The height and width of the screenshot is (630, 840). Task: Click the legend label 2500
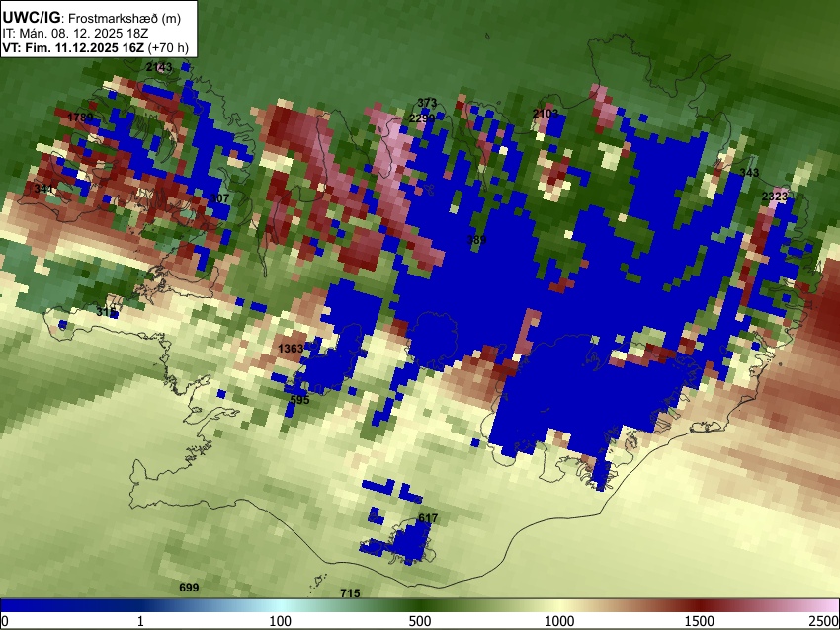coord(824,621)
